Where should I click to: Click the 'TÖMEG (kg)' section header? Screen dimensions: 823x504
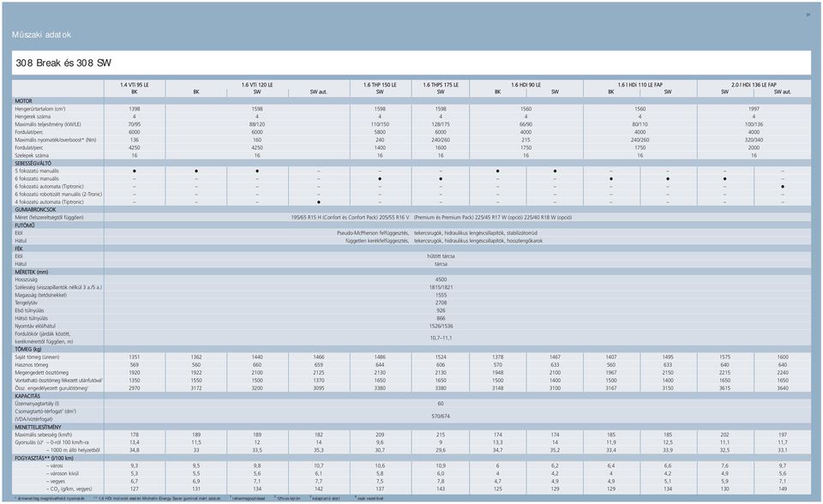tap(28, 349)
